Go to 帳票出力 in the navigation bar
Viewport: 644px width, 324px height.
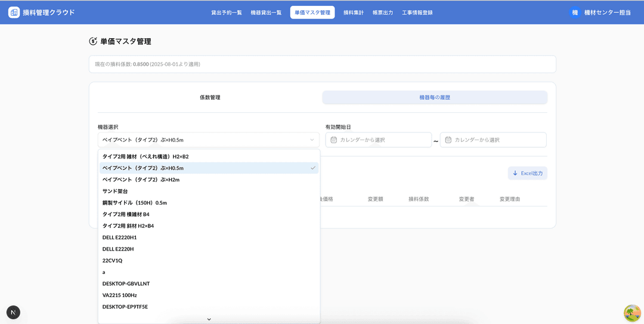coord(382,13)
